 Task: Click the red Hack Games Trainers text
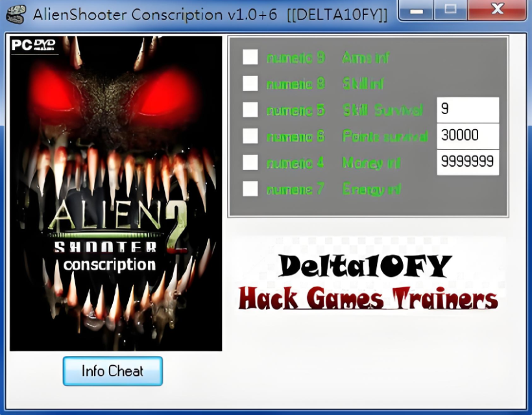click(368, 299)
